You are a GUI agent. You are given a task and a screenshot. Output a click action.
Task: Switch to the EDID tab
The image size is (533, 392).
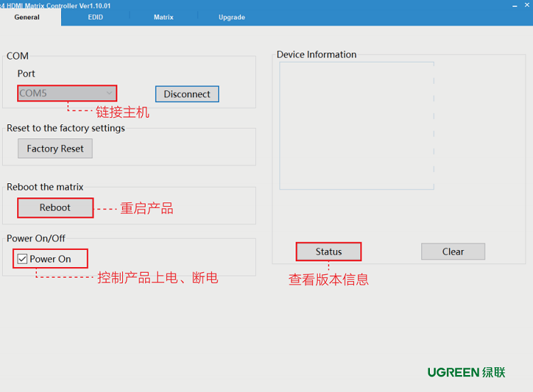(95, 17)
